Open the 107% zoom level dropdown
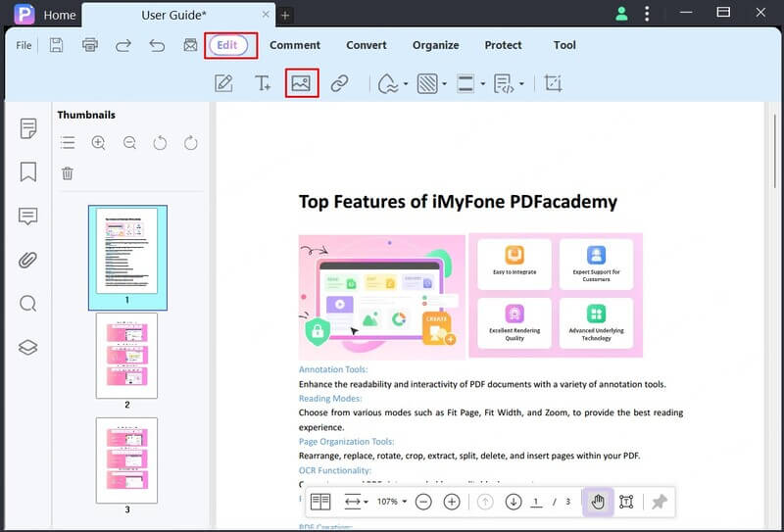This screenshot has height=532, width=784. click(391, 502)
